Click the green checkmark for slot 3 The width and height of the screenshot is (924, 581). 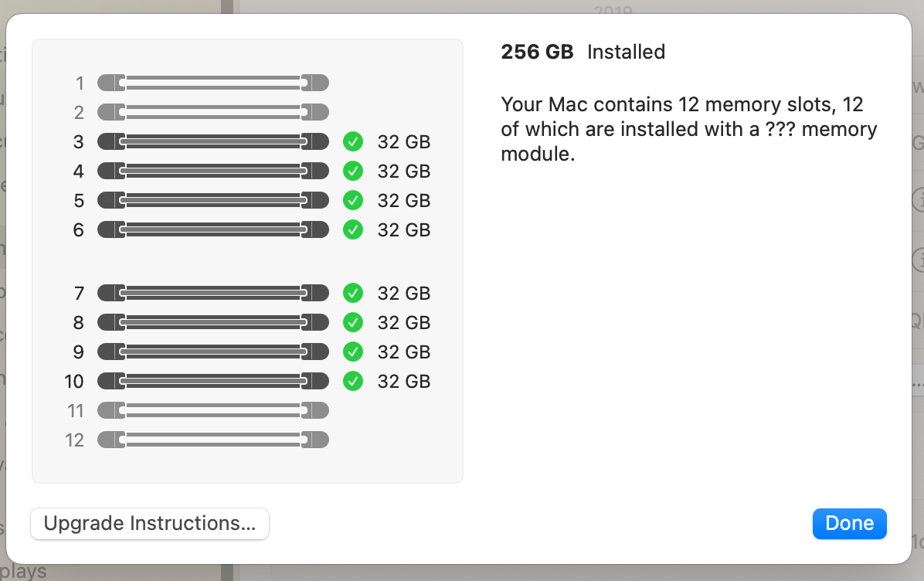(353, 141)
